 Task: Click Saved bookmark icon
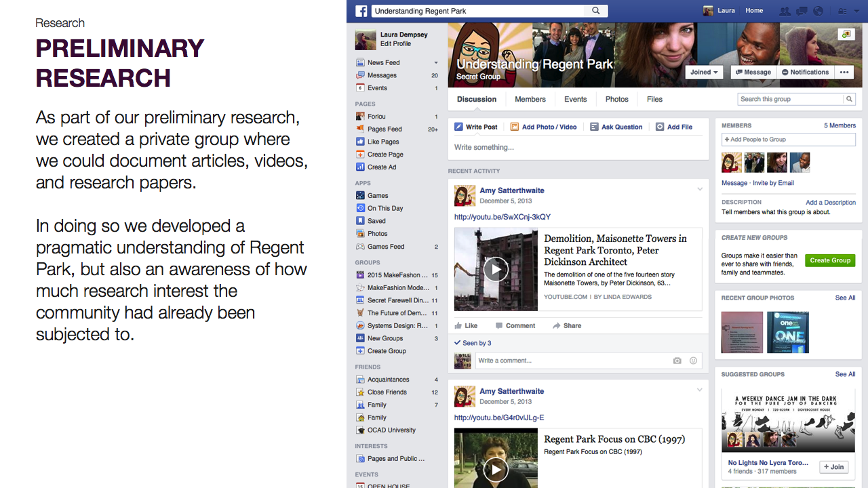(x=360, y=221)
